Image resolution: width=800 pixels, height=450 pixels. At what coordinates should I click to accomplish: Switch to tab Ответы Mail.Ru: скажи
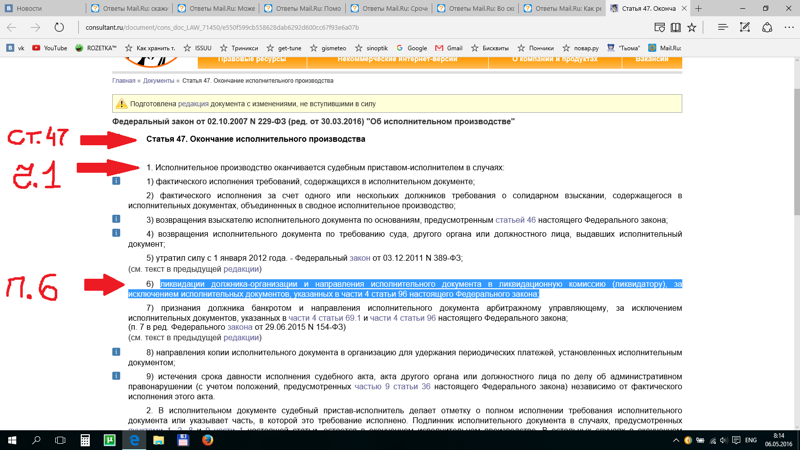[x=129, y=8]
